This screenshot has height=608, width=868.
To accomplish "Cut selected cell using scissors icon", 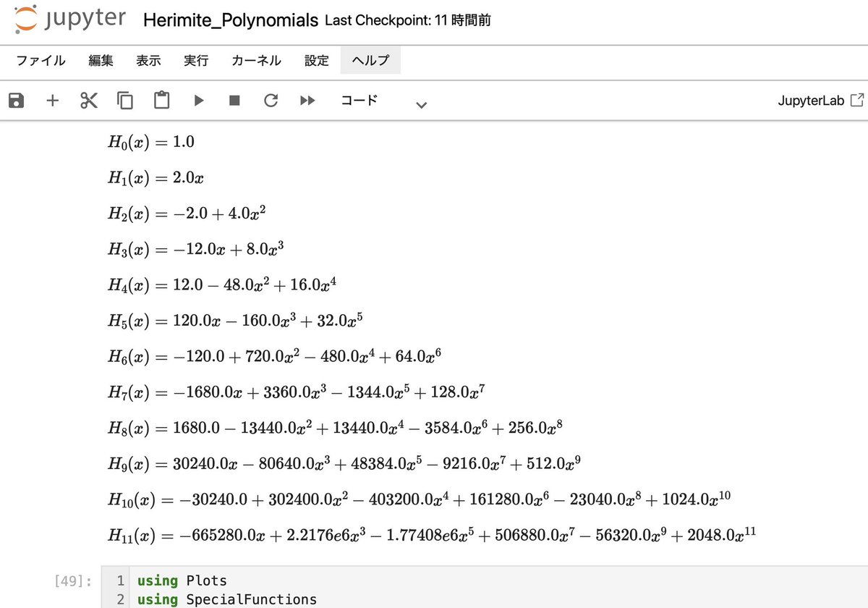I will 89,101.
